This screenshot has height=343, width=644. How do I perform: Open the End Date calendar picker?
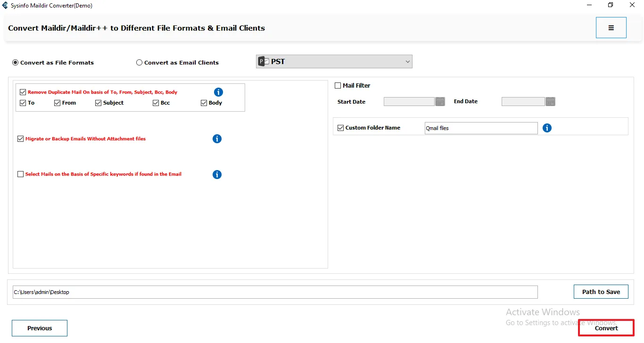[550, 102]
